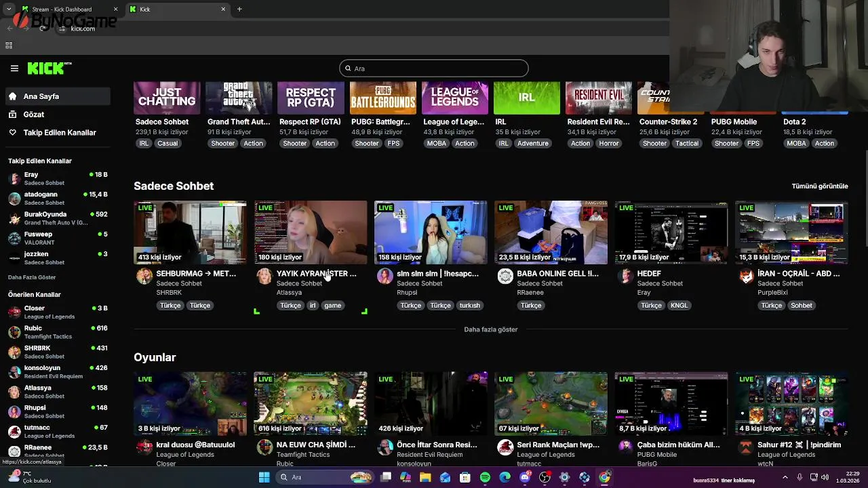Image resolution: width=868 pixels, height=488 pixels.
Task: Open İRAN - OÇRAİL stream thumbnail
Action: [791, 232]
